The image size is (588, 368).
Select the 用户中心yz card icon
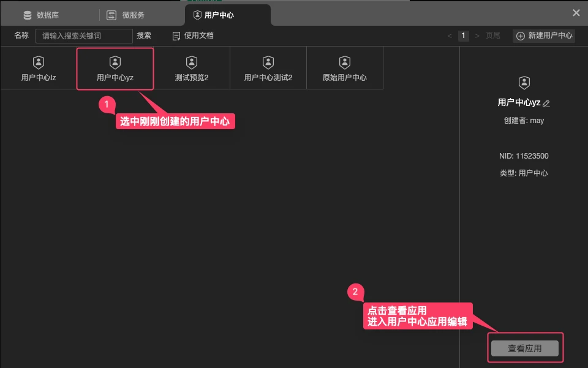115,62
